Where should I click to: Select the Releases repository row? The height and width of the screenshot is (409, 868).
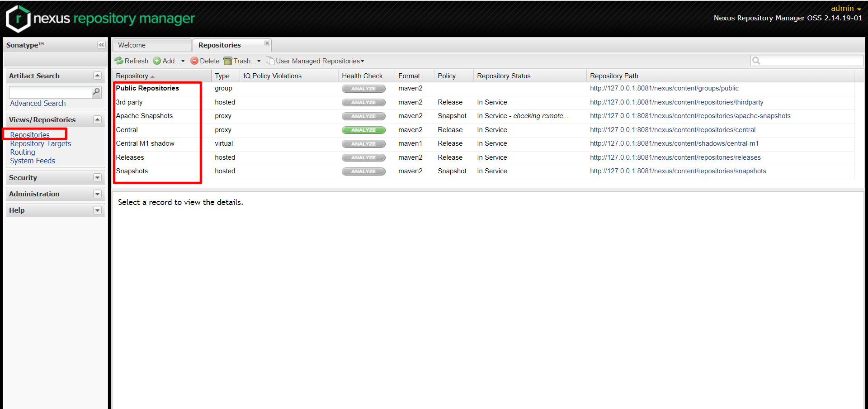(484, 157)
